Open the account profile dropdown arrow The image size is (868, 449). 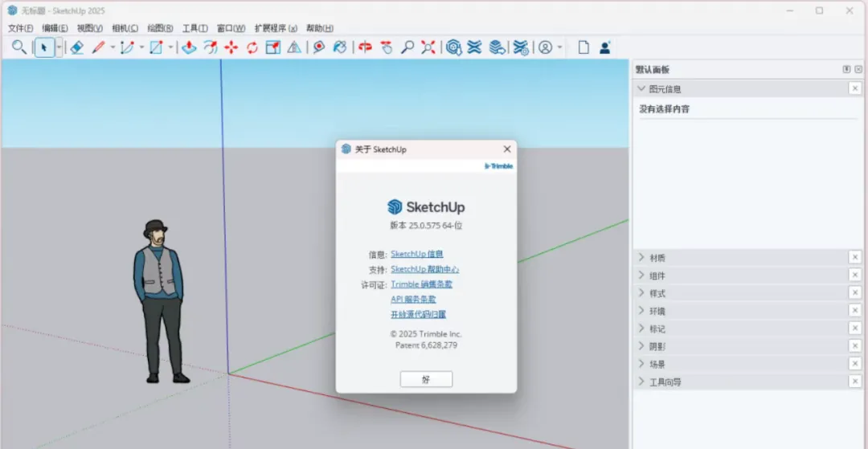pyautogui.click(x=559, y=47)
